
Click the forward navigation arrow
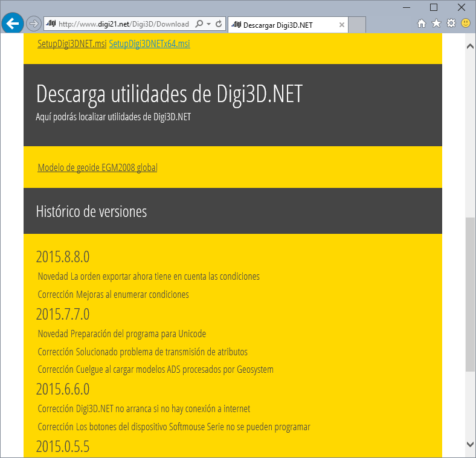[34, 24]
